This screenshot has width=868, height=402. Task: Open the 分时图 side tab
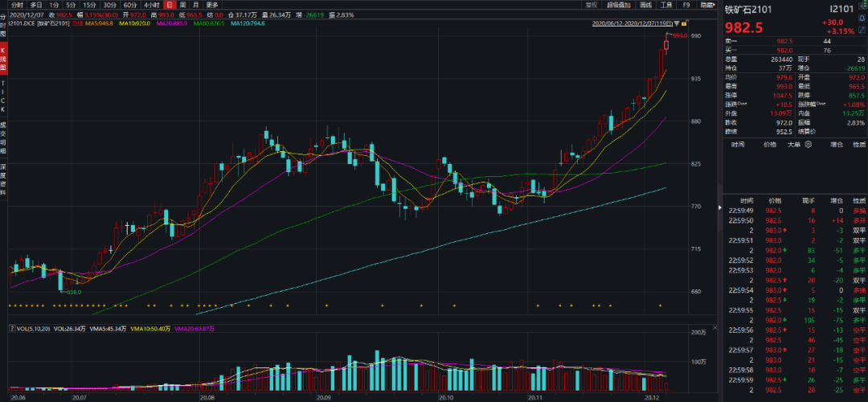3,25
